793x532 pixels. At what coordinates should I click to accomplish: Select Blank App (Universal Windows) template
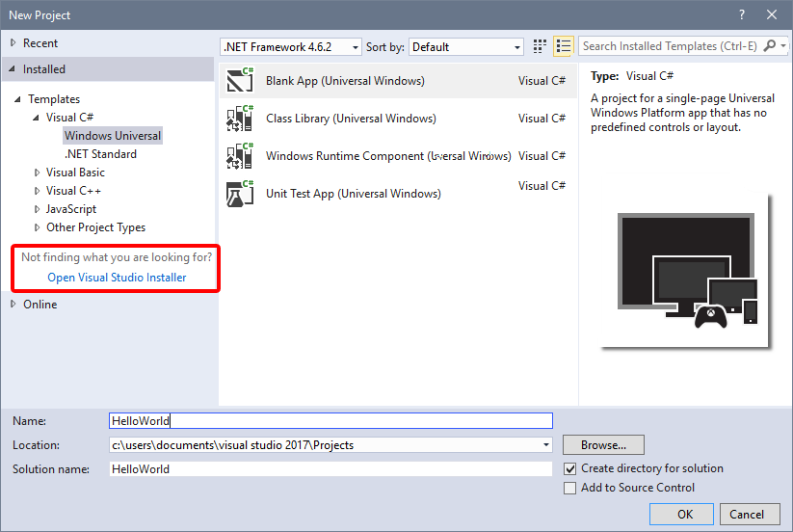(x=398, y=80)
